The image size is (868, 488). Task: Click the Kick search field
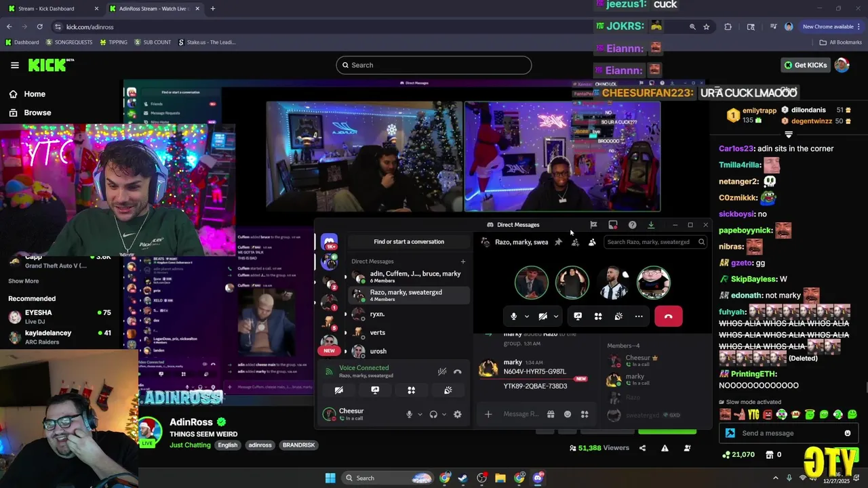click(x=434, y=65)
